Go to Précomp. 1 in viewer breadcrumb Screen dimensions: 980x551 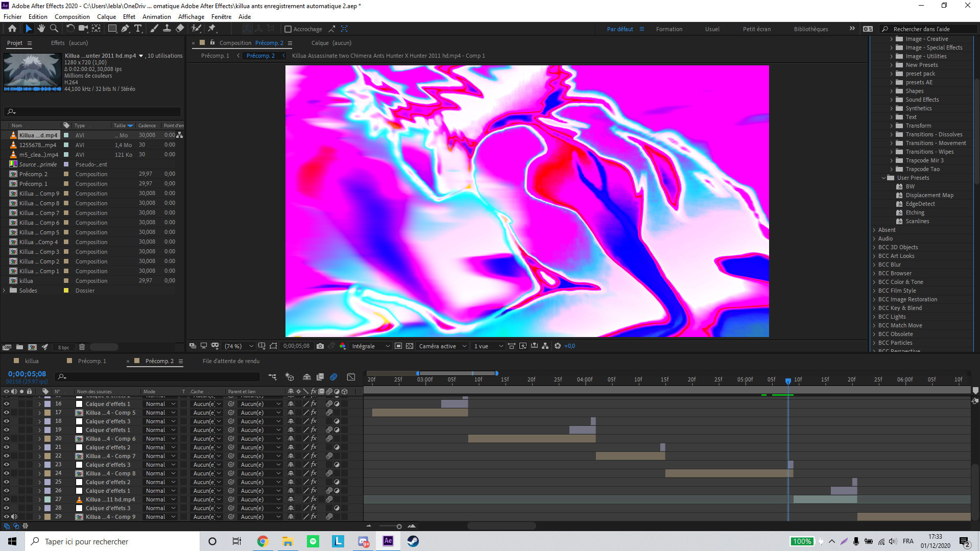215,56
